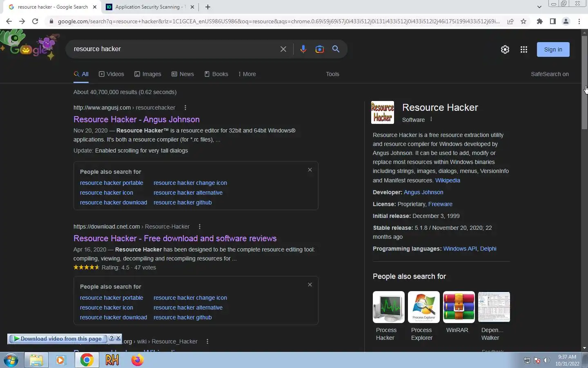This screenshot has height=368, width=588.
Task: Search by image using camera icon
Action: pyautogui.click(x=320, y=49)
